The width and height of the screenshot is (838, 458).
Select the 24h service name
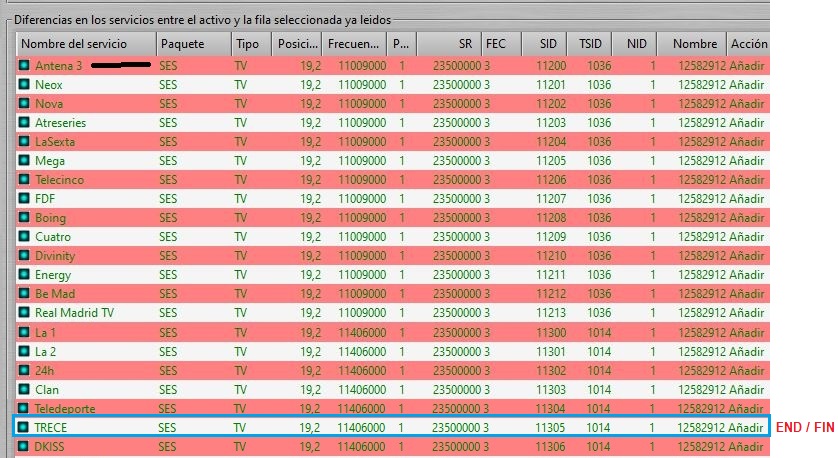[x=44, y=371]
